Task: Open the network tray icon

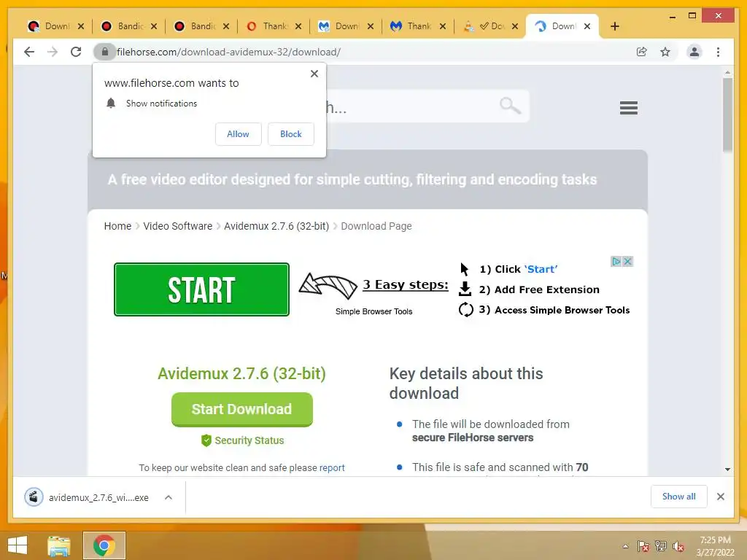Action: coord(661,546)
